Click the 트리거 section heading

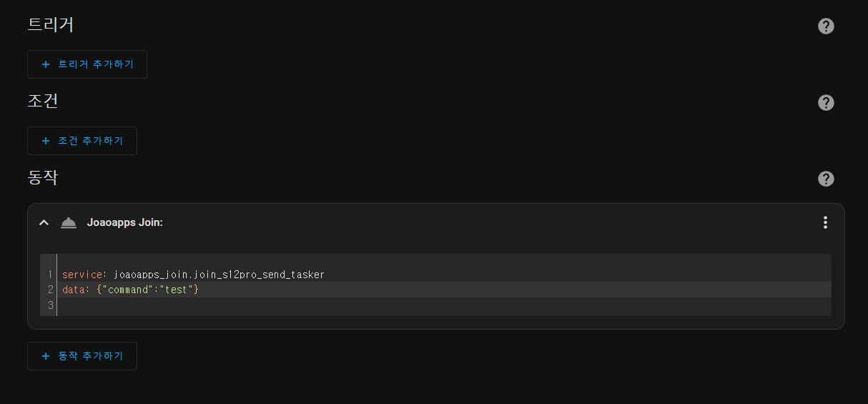[51, 24]
